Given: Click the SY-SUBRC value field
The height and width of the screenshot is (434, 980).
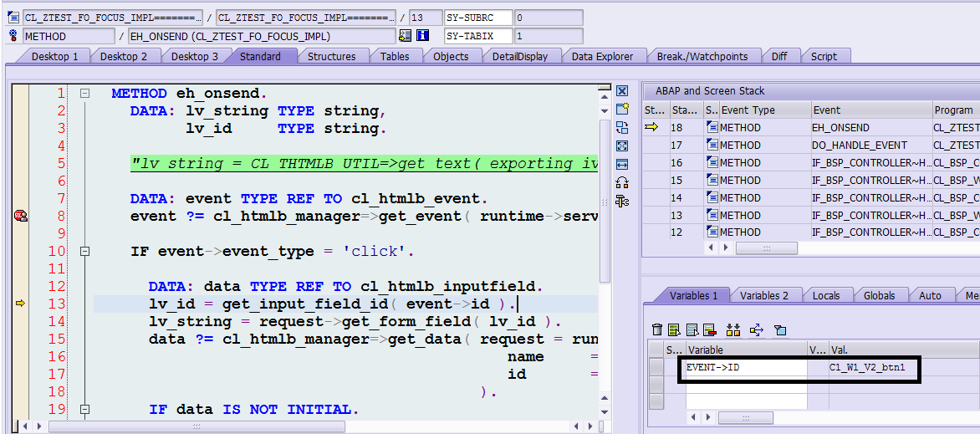Looking at the screenshot, I should click(548, 17).
